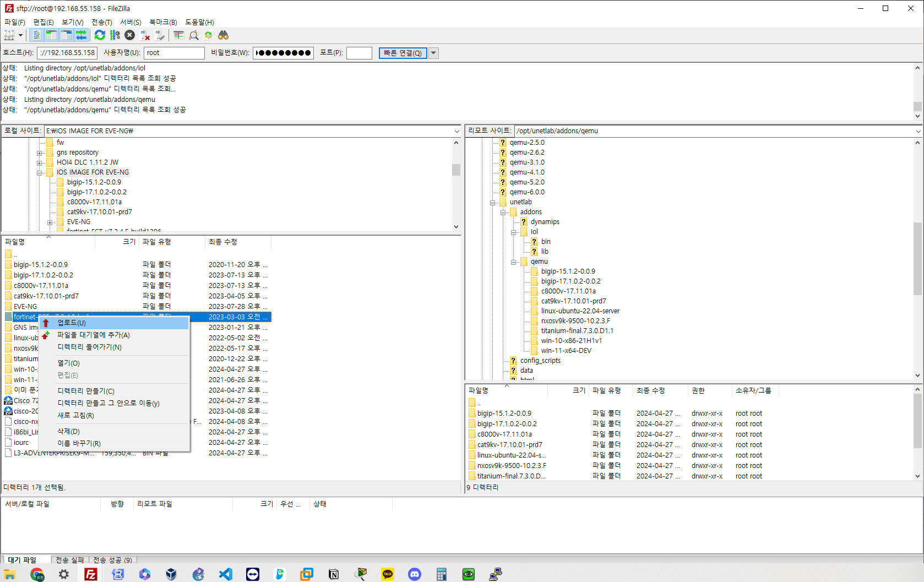Open Discord from the taskbar
Viewport: 924px width, 582px height.
click(x=415, y=574)
